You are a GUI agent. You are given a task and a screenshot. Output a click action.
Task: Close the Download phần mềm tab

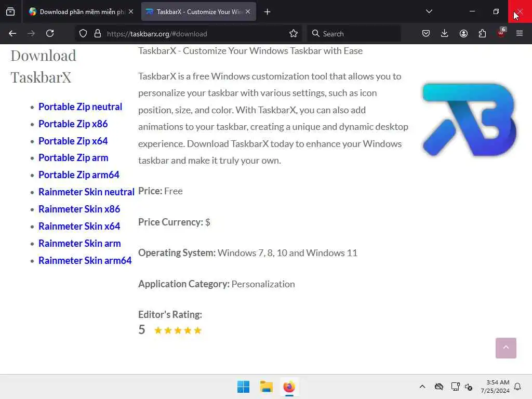point(131,11)
